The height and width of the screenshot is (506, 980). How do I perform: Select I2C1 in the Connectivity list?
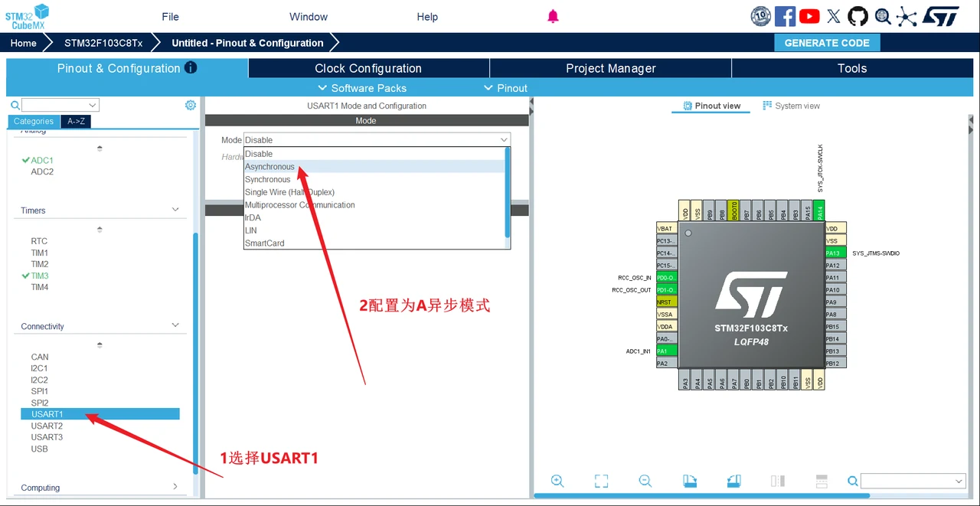coord(39,368)
